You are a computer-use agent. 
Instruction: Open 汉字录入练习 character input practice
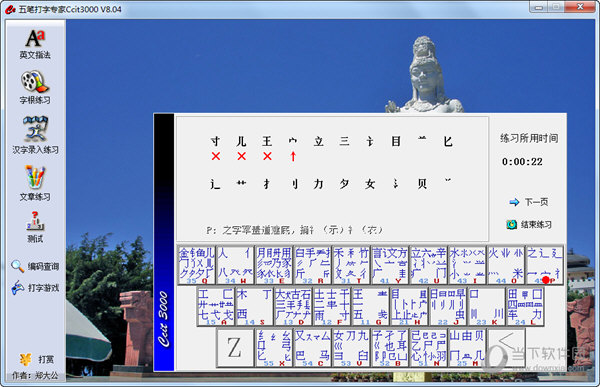(x=35, y=135)
